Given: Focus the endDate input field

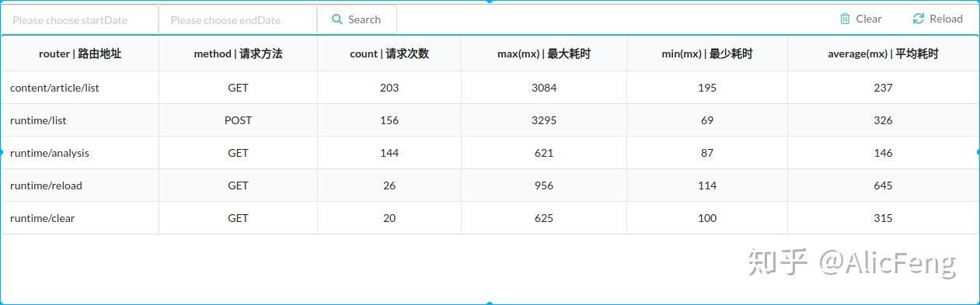Looking at the screenshot, I should click(x=238, y=19).
